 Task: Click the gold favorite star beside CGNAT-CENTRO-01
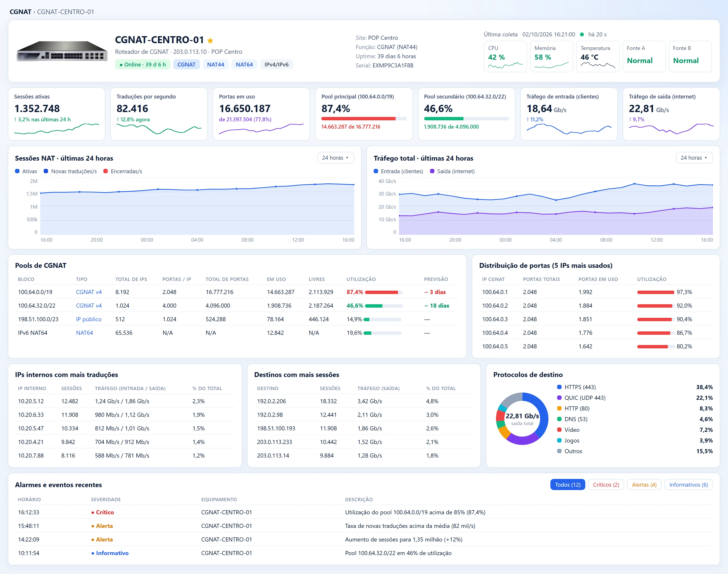210,40
